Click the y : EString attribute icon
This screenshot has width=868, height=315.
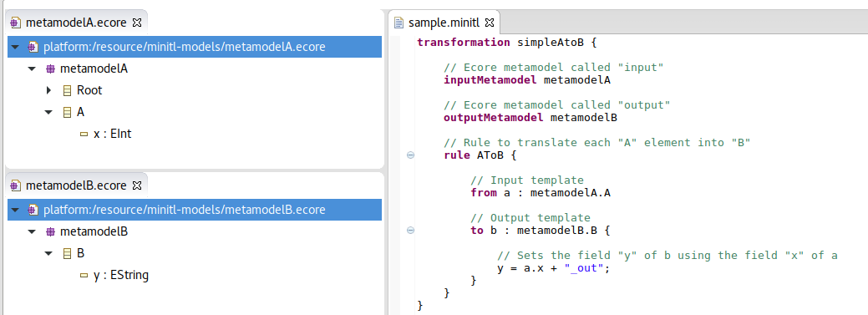84,275
